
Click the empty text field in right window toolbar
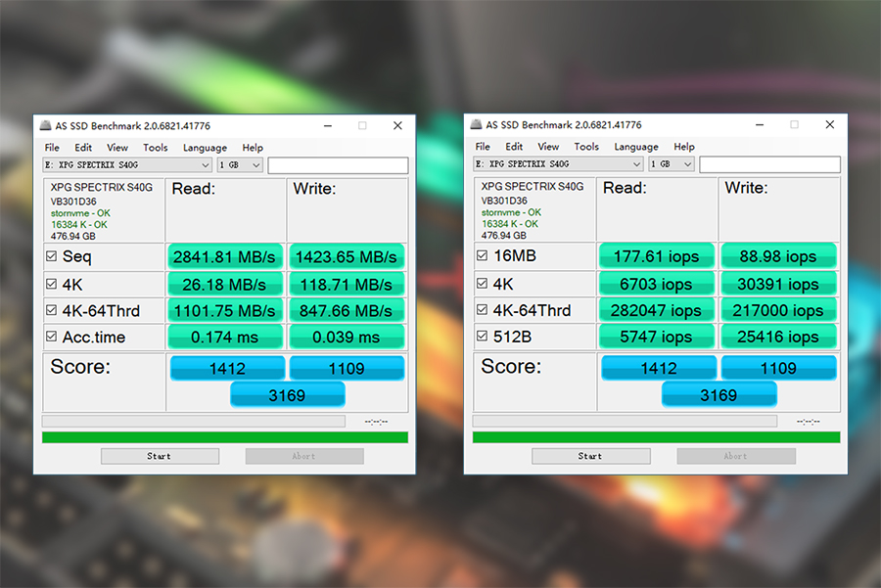[769, 164]
